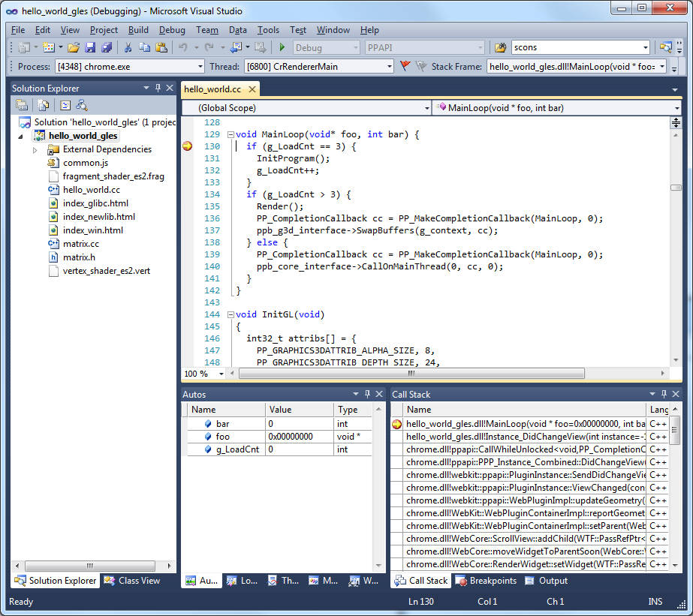693x616 pixels.
Task: Open the Stack Frame dropdown
Action: [x=662, y=67]
